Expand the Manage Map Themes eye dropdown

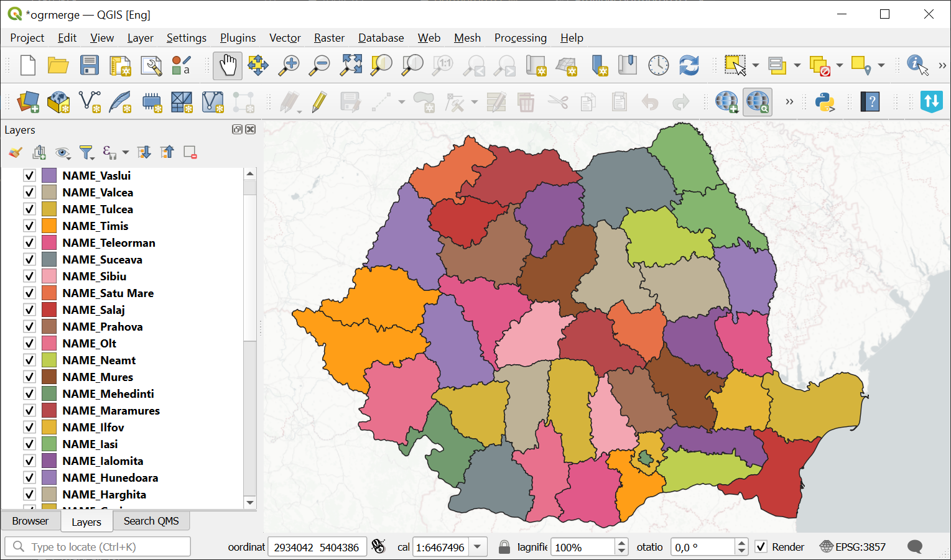pyautogui.click(x=62, y=152)
